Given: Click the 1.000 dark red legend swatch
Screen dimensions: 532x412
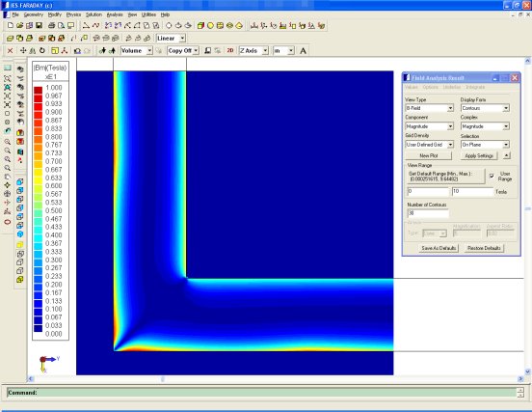Looking at the screenshot, I should 38,90.
